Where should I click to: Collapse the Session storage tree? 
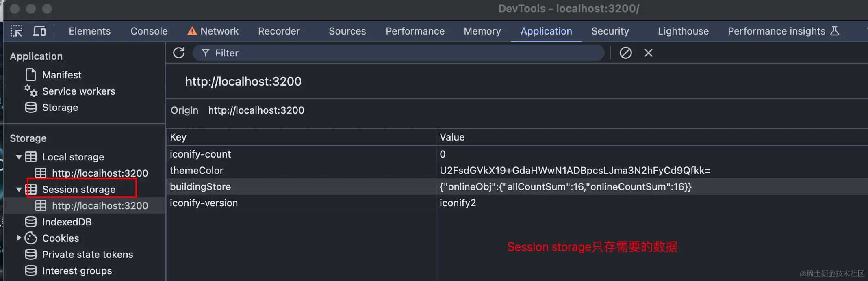tap(19, 190)
